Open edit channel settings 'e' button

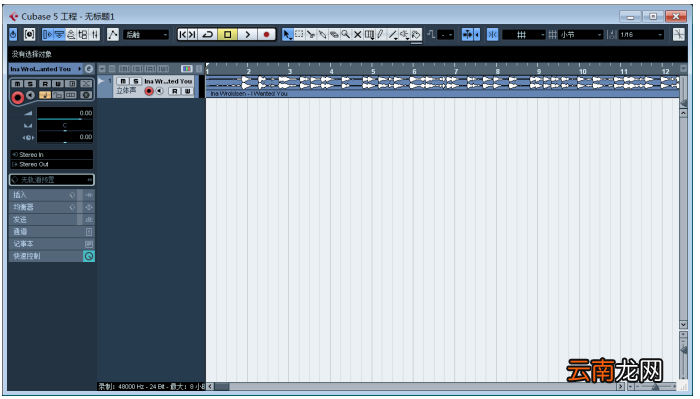[x=89, y=69]
